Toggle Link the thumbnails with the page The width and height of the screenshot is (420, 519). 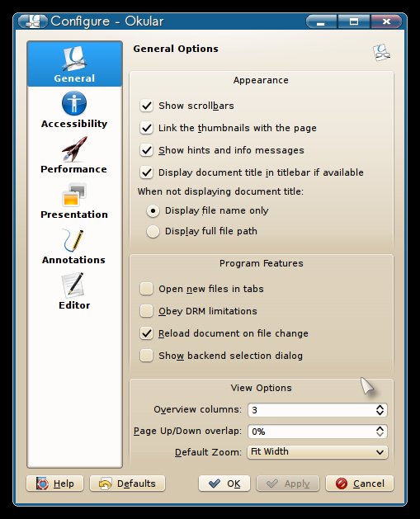coord(146,128)
